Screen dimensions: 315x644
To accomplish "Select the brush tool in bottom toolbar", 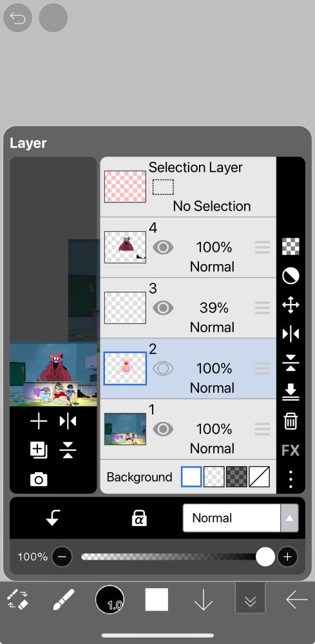I will (64, 600).
